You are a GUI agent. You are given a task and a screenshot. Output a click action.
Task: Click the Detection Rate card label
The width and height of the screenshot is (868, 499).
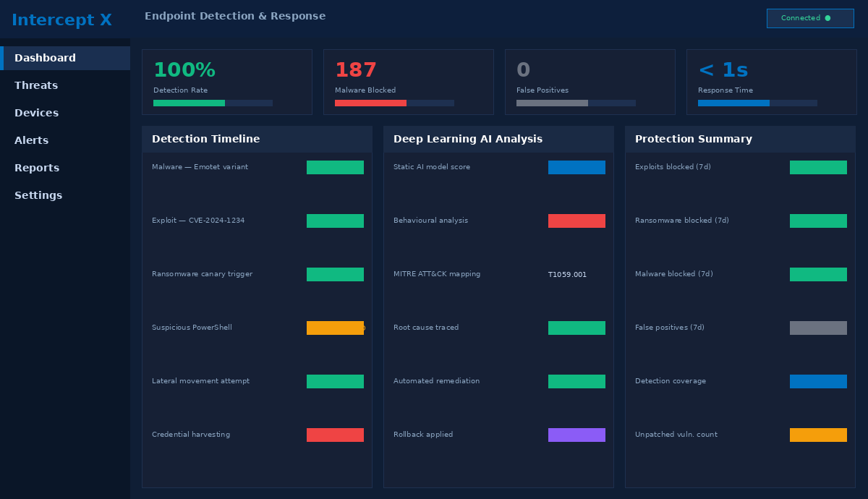pyautogui.click(x=180, y=90)
